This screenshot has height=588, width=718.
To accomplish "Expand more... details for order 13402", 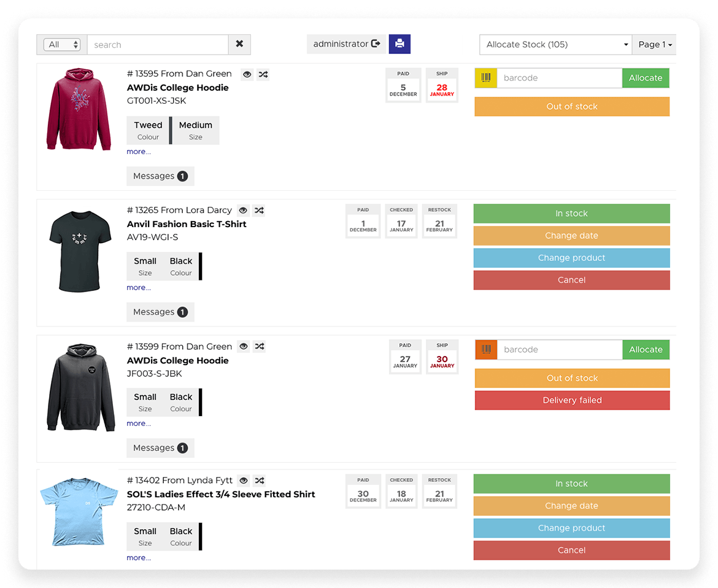I will (x=139, y=557).
